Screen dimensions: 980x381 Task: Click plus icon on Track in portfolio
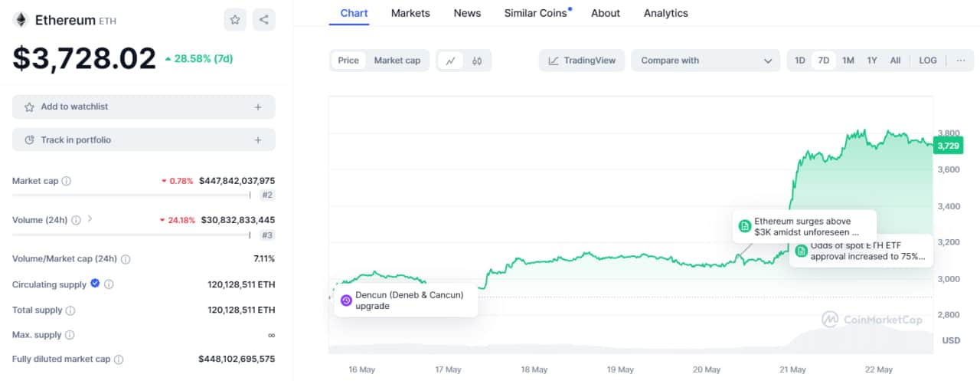pos(258,140)
